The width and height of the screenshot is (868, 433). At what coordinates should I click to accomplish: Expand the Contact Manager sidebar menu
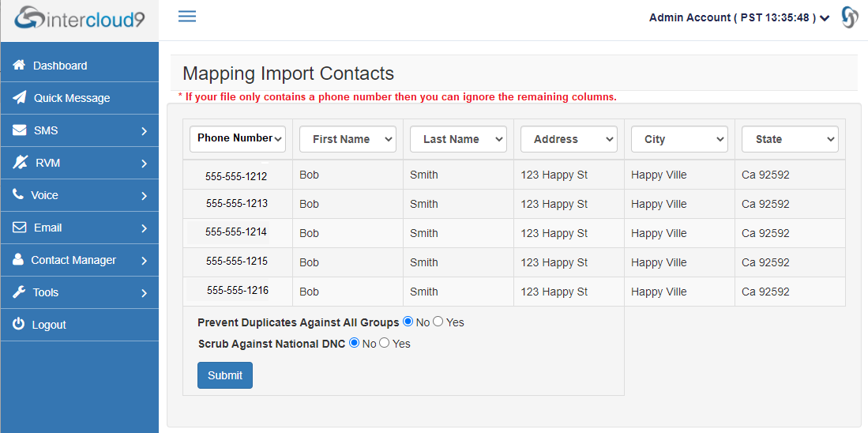[80, 260]
